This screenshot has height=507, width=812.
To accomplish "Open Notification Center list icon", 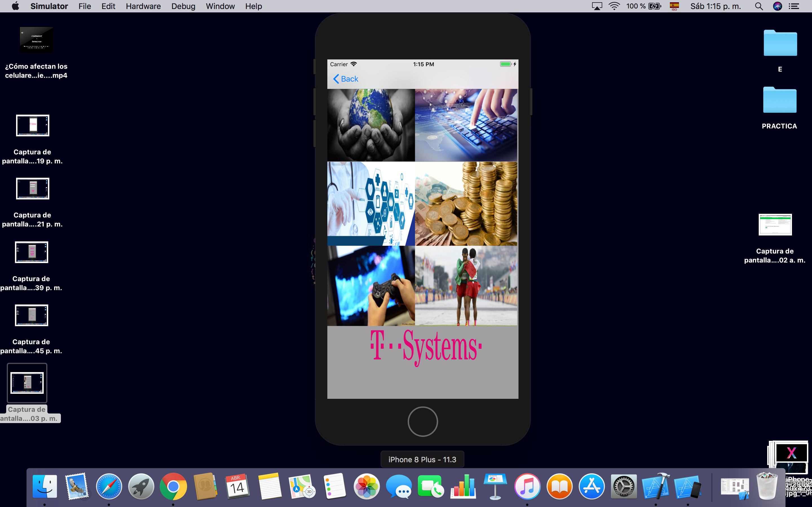I will (x=794, y=6).
